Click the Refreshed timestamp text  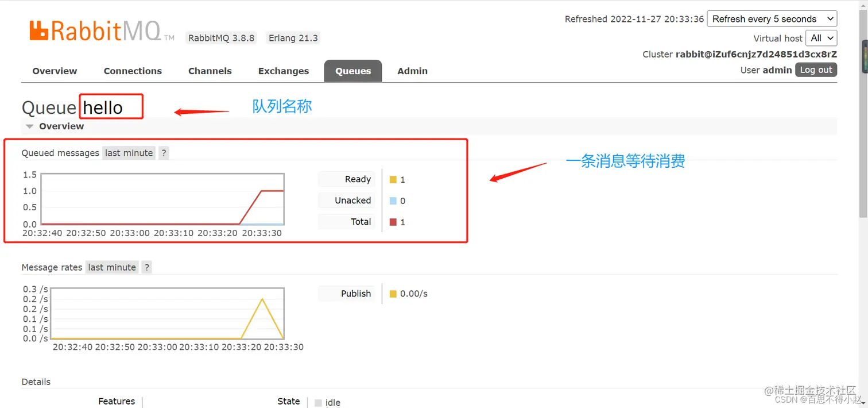634,19
